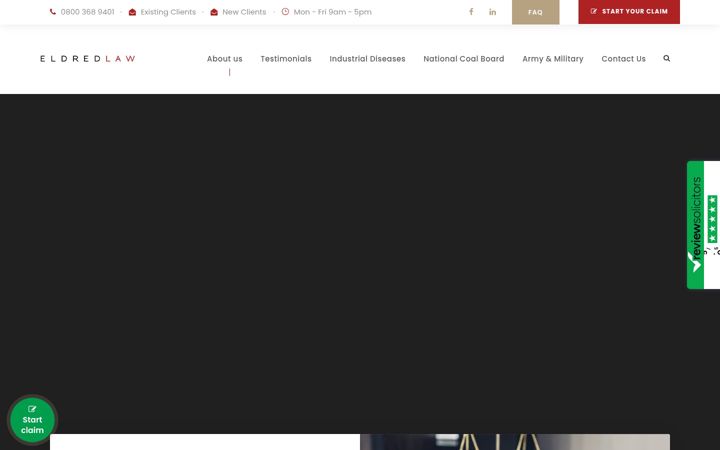Open the Facebook page icon
This screenshot has width=720, height=450.
[x=471, y=11]
